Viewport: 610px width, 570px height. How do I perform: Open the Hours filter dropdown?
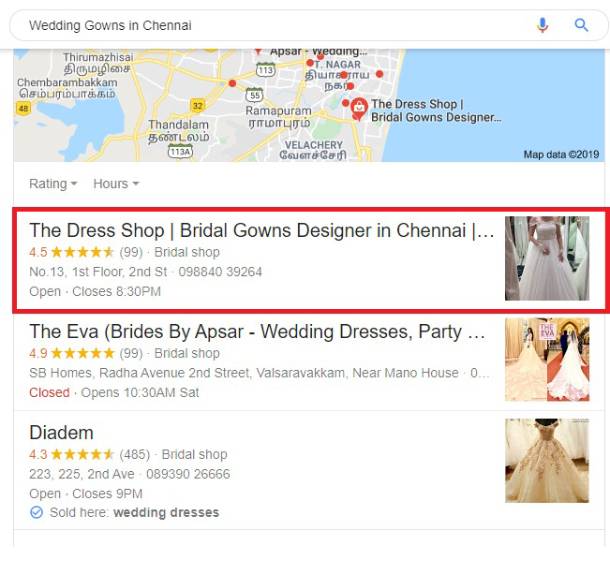coord(116,184)
